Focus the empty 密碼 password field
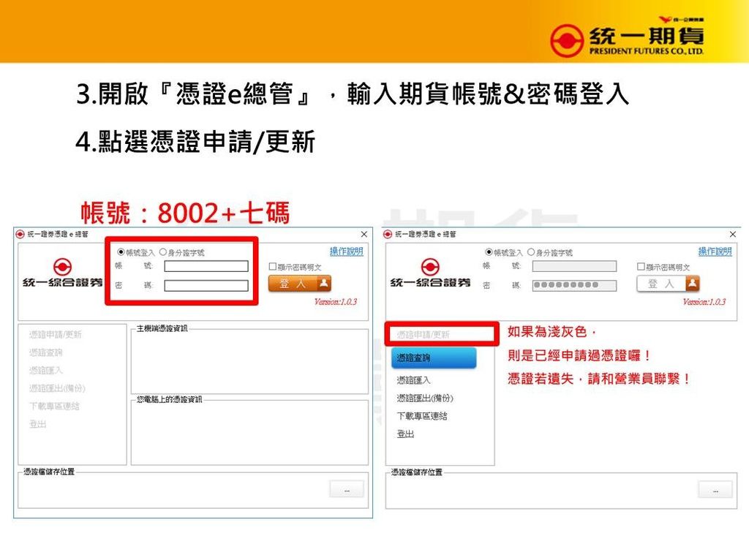The width and height of the screenshot is (749, 560). tap(206, 286)
